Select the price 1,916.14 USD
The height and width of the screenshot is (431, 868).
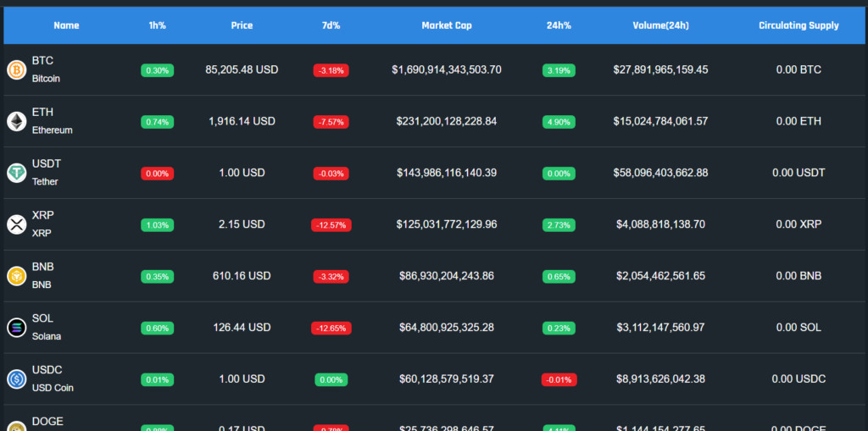[x=242, y=121]
